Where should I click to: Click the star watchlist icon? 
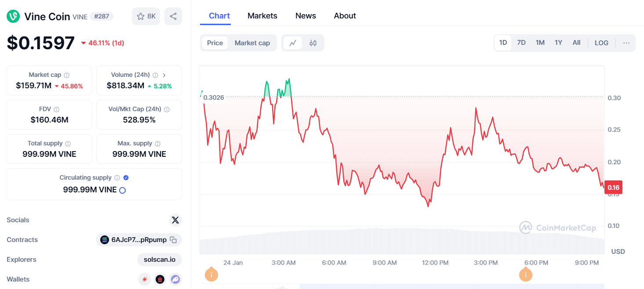tap(141, 16)
